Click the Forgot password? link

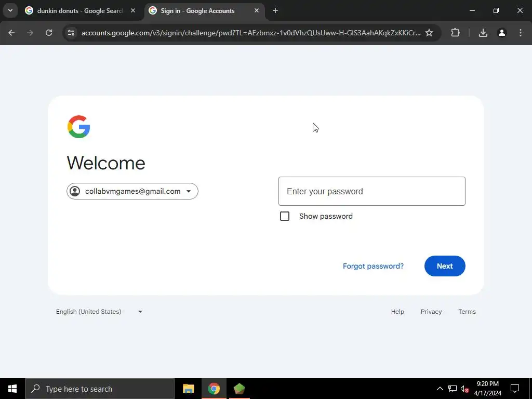[373, 266]
